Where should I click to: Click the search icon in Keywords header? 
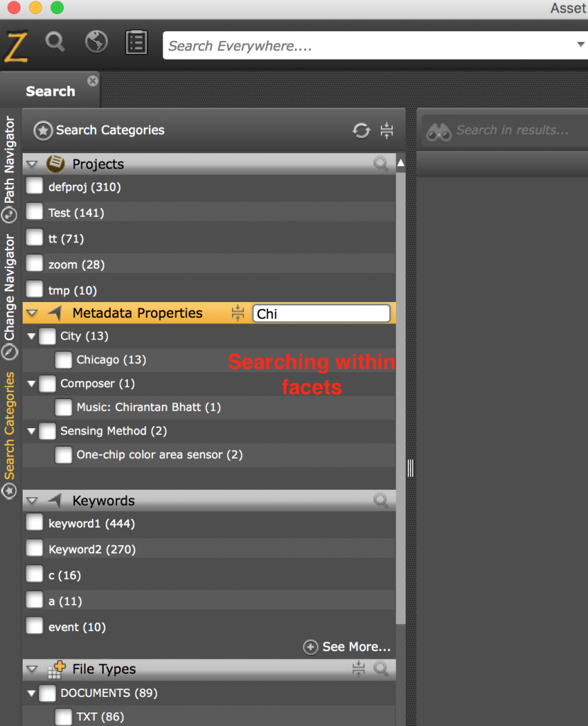point(381,501)
